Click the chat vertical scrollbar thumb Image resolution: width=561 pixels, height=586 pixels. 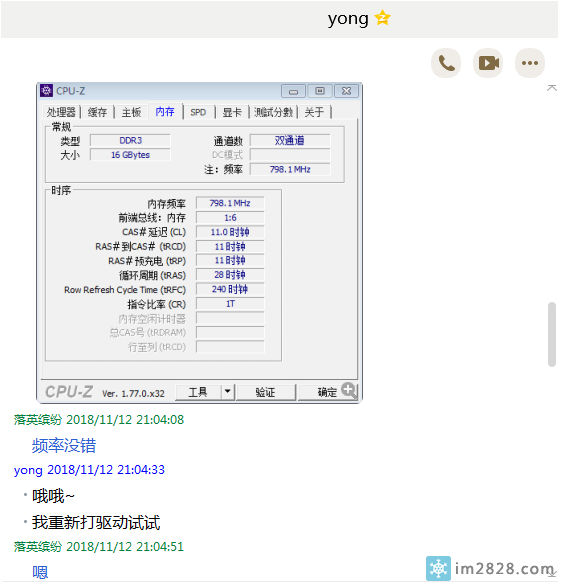552,334
